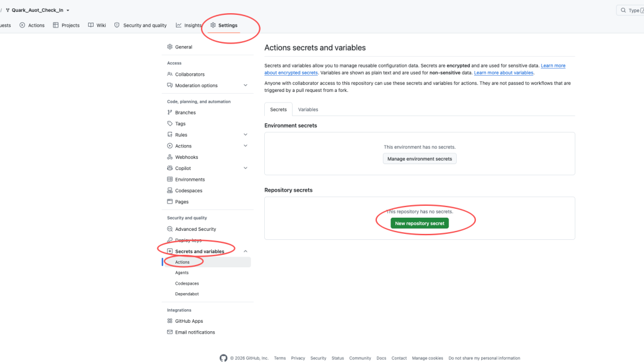
Task: Click the Actions play icon in top nav
Action: pyautogui.click(x=22, y=25)
